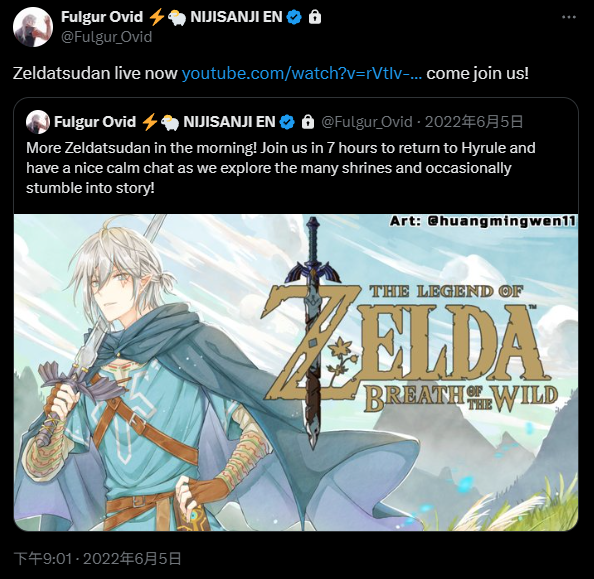Viewport: 594px width, 579px height.
Task: Click the lightning bolt emoji in main name
Action: [156, 17]
